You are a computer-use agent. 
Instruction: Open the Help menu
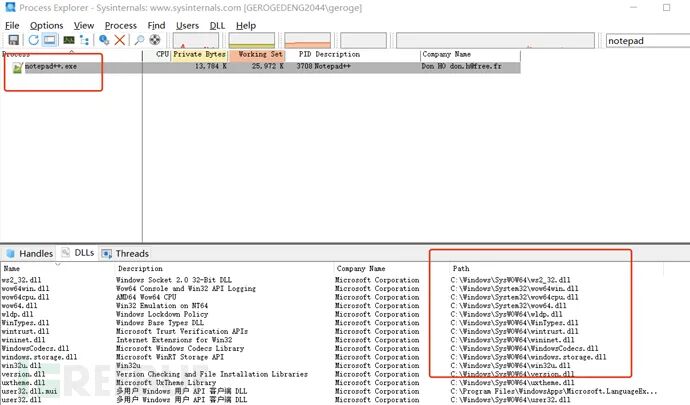tap(246, 26)
